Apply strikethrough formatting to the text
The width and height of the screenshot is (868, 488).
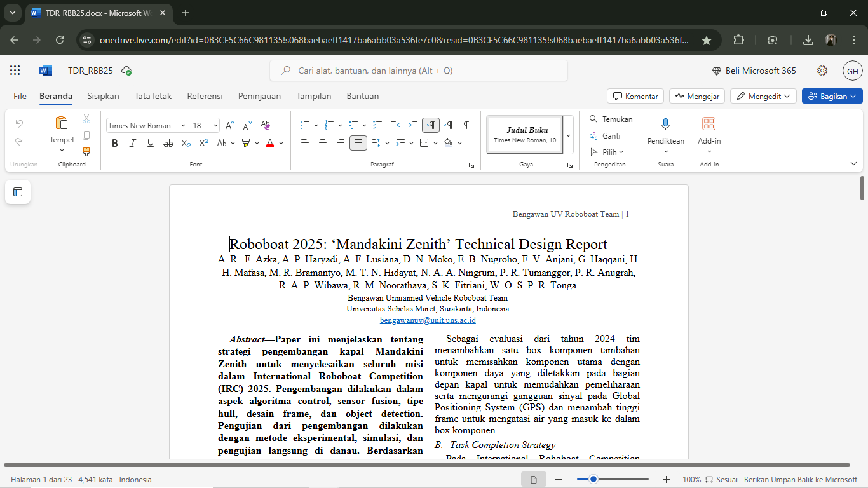tap(168, 143)
